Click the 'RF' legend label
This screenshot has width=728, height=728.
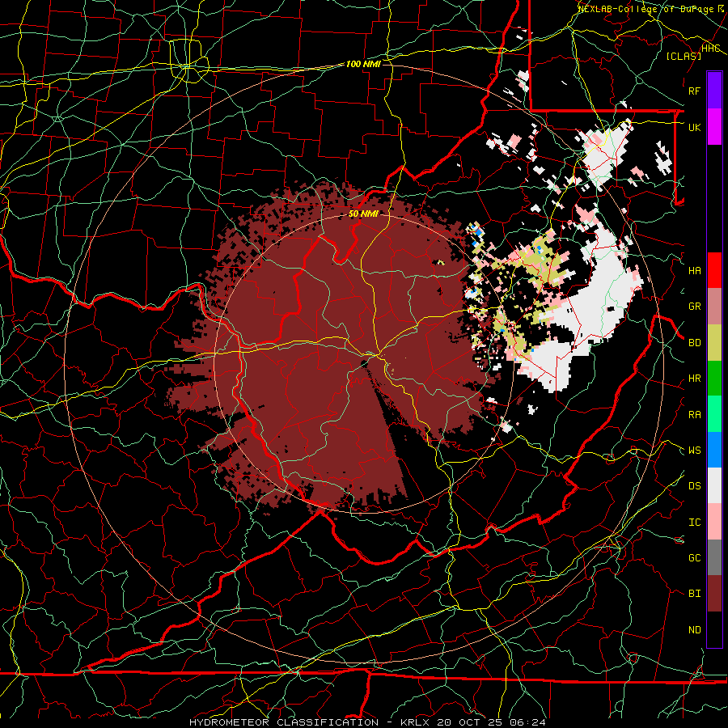point(695,91)
